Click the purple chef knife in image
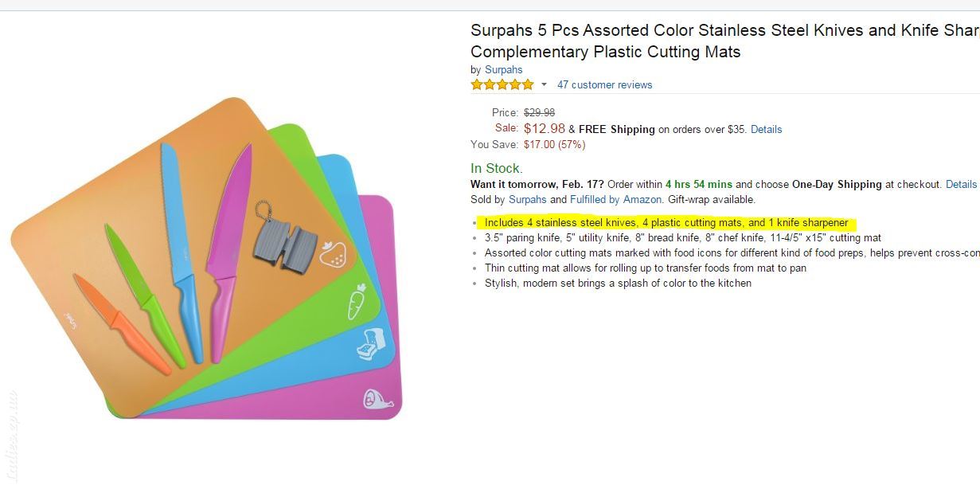 click(x=228, y=253)
